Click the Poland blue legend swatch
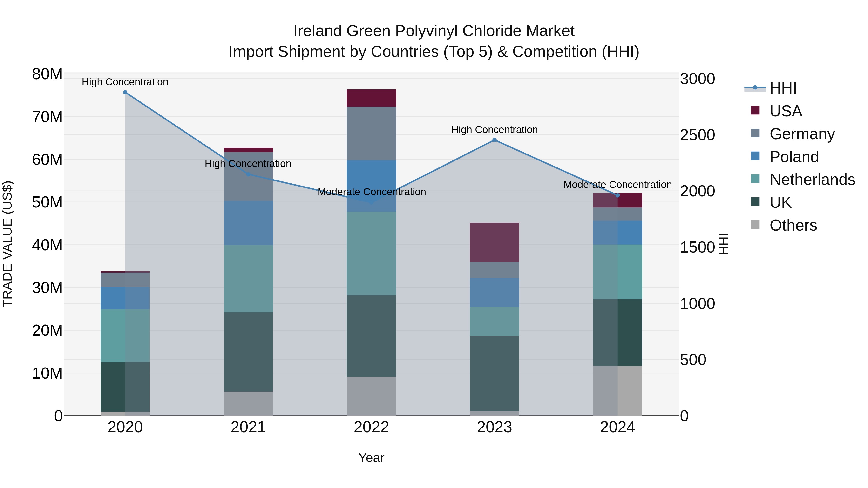The image size is (868, 488). coord(755,156)
